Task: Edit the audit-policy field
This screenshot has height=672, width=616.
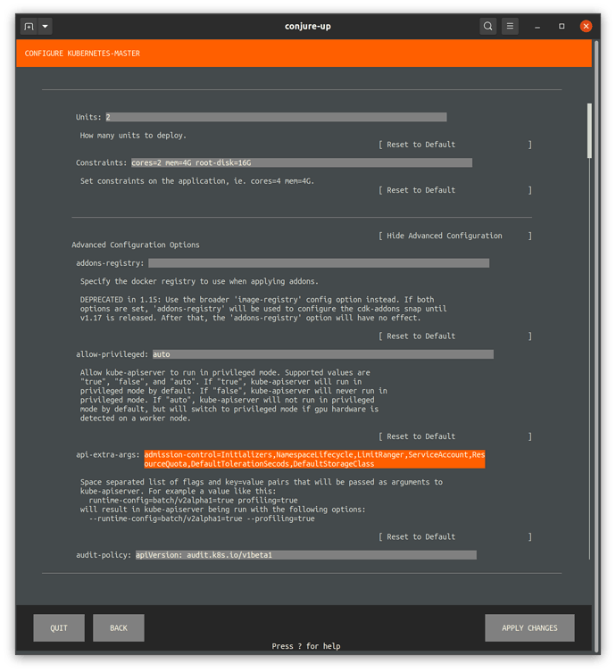Action: [x=306, y=555]
